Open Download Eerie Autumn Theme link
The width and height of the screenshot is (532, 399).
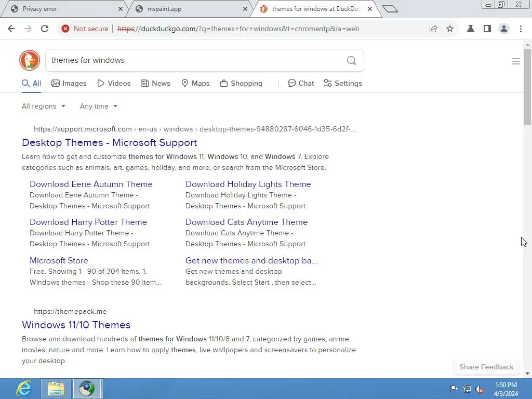pyautogui.click(x=91, y=184)
